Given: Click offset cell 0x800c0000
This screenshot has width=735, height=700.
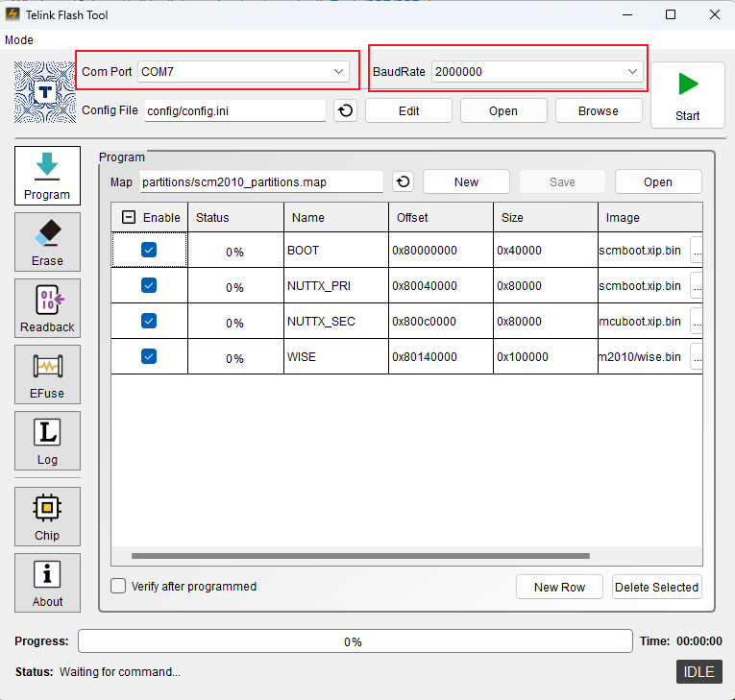Looking at the screenshot, I should tap(441, 322).
